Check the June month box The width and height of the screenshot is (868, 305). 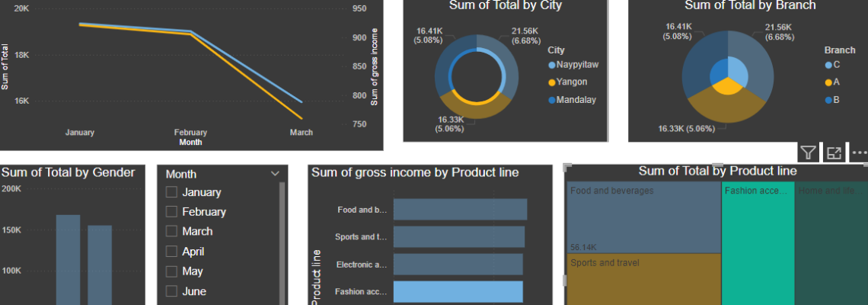tap(171, 291)
